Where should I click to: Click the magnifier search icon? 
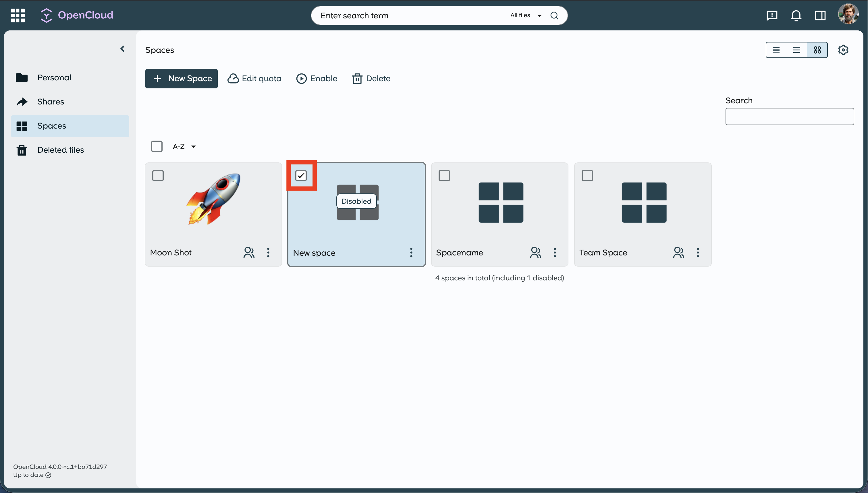tap(554, 15)
